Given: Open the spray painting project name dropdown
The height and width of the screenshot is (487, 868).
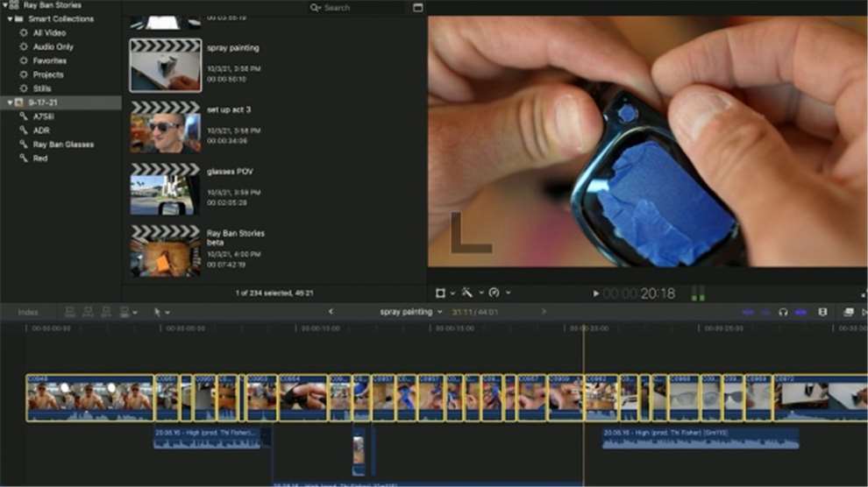Looking at the screenshot, I should click(x=410, y=312).
